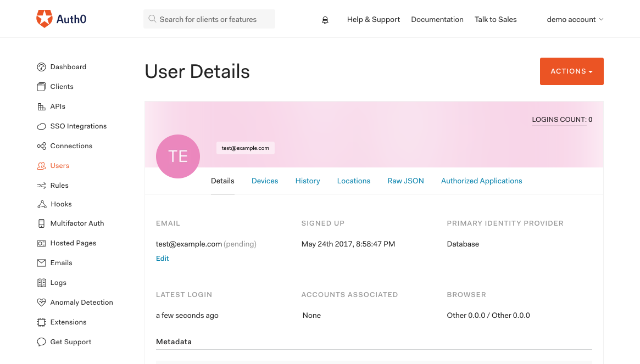The width and height of the screenshot is (640, 364).
Task: Click the Clients sidebar icon
Action: [x=41, y=87]
